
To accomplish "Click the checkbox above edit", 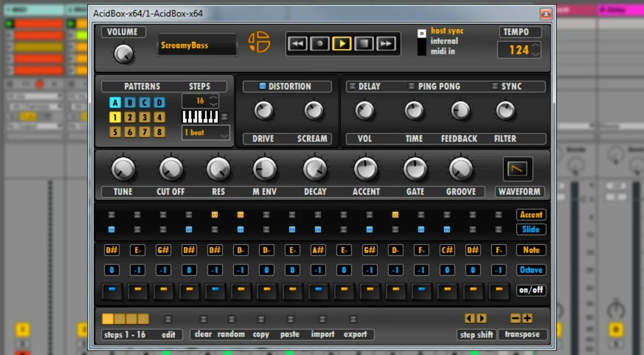I will (x=168, y=319).
